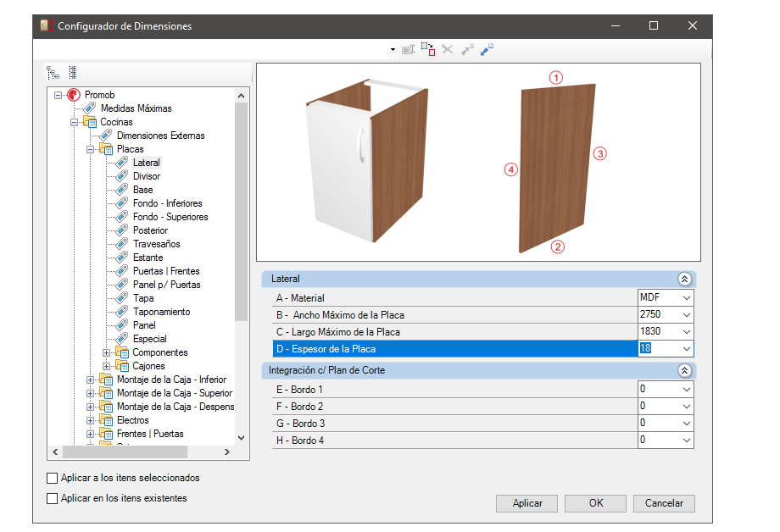Click the Cancelar button
The image size is (780, 532).
[664, 503]
